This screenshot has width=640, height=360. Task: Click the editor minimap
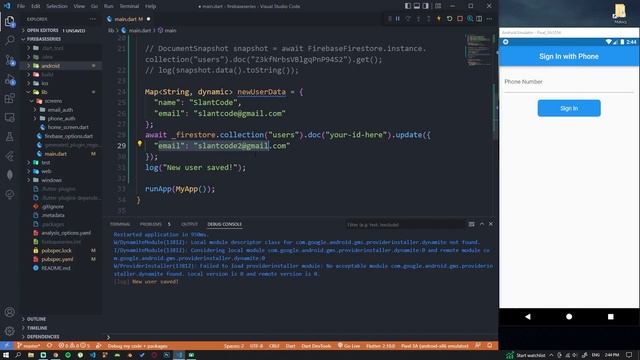click(x=479, y=51)
